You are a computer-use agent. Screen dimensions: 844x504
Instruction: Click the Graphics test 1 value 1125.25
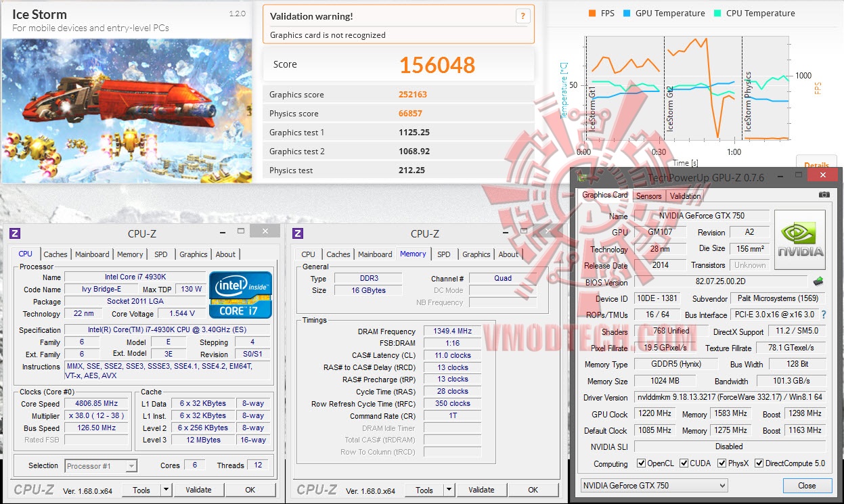[414, 133]
